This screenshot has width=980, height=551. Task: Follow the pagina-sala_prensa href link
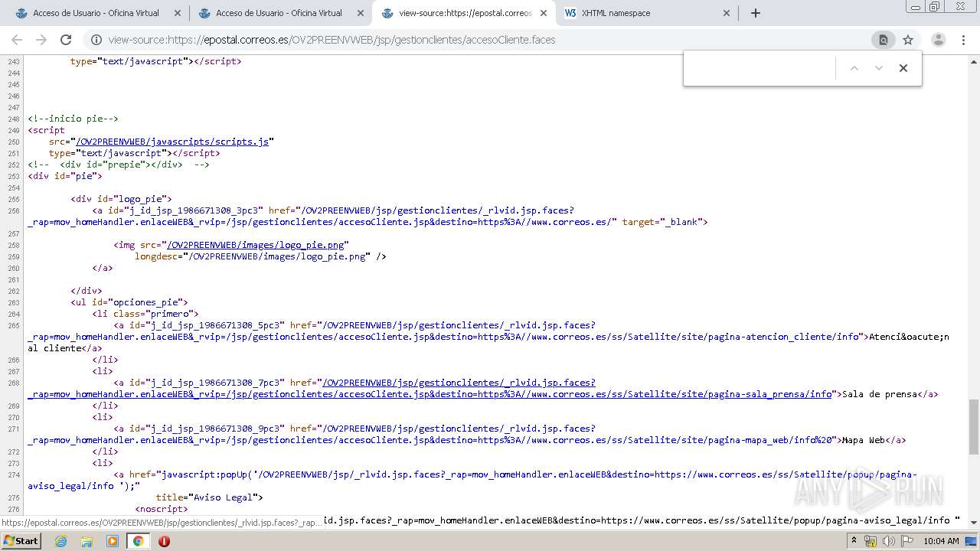pyautogui.click(x=430, y=388)
